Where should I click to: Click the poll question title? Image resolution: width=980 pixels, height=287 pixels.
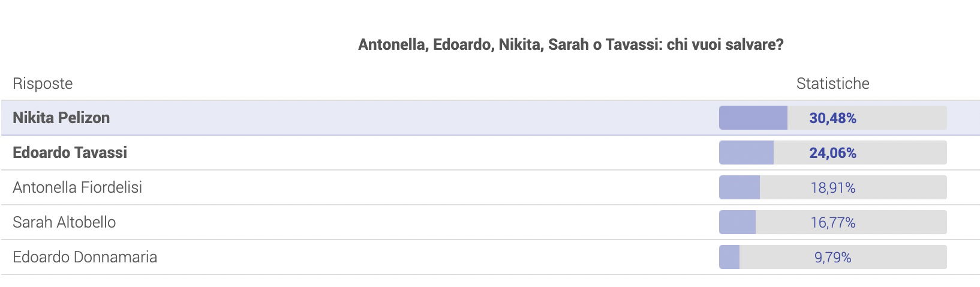(x=571, y=45)
